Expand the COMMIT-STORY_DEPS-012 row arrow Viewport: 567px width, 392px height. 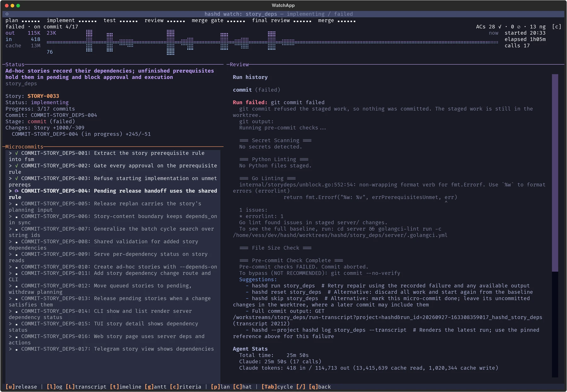pyautogui.click(x=10, y=286)
